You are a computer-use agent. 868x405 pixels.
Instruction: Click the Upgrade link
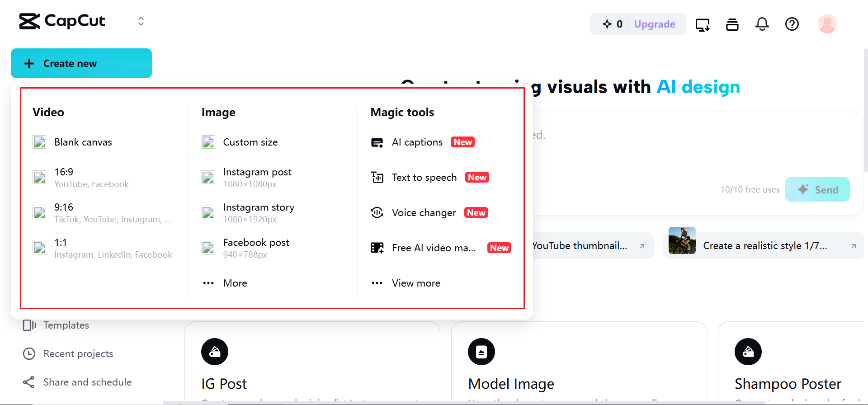[x=654, y=24]
